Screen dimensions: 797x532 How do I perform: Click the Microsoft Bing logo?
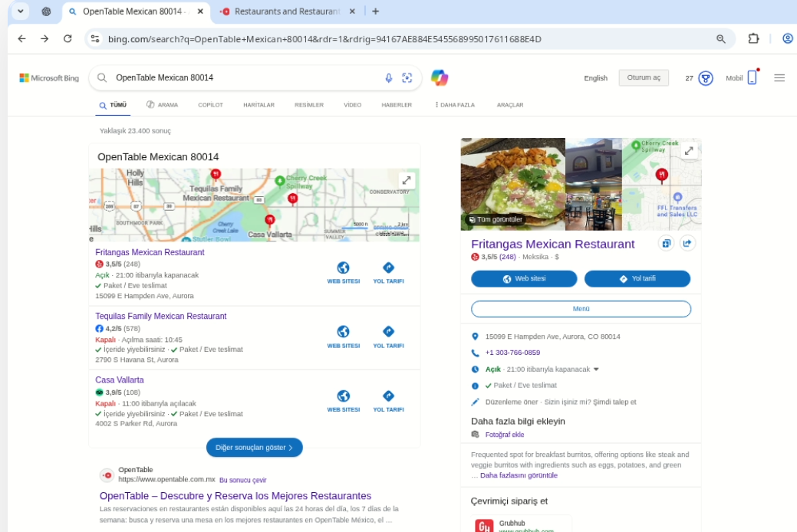pos(49,77)
